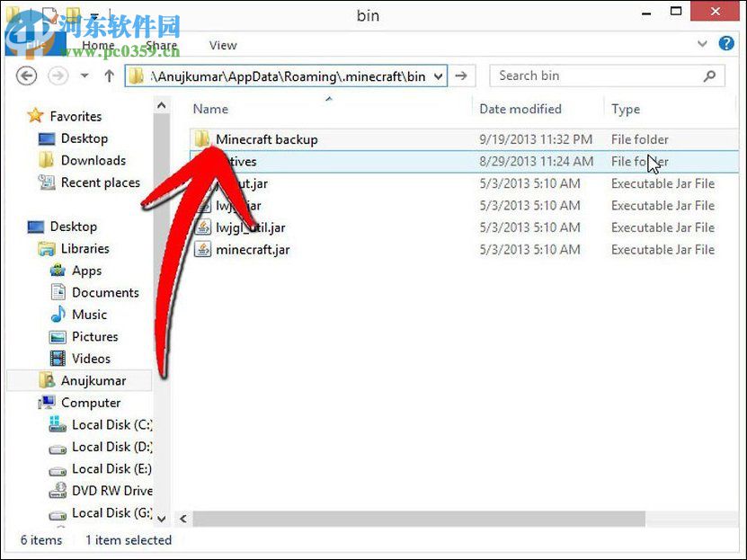The width and height of the screenshot is (747, 560).
Task: Select the lwjgl_util.jar file icon
Action: (202, 227)
